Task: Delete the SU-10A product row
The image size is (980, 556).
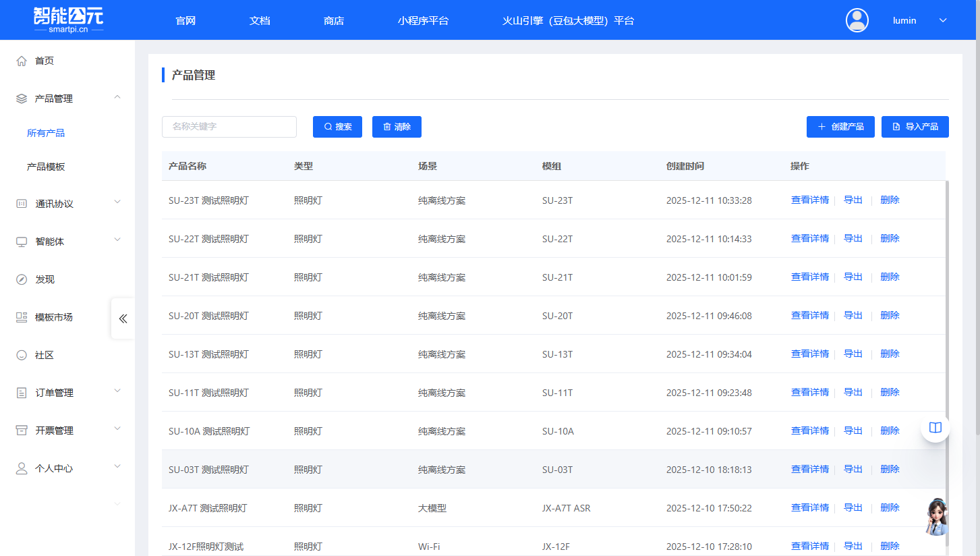Action: point(890,430)
